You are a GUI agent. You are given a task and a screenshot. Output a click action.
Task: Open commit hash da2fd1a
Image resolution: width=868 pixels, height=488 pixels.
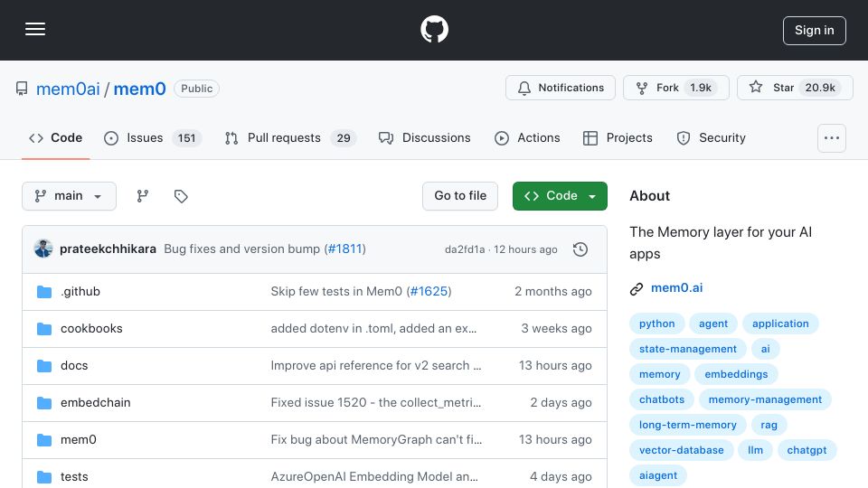(465, 249)
